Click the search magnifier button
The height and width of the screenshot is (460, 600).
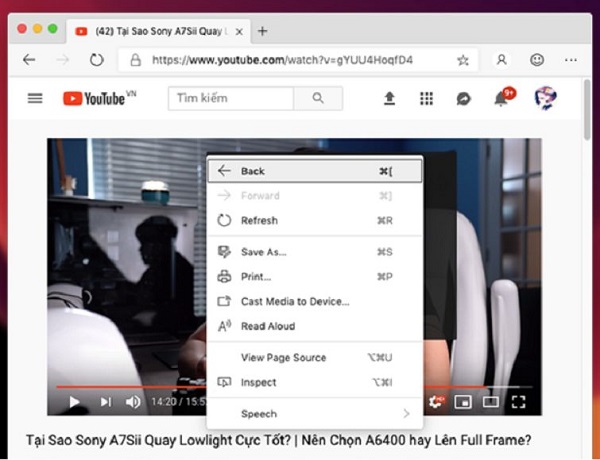pos(318,98)
